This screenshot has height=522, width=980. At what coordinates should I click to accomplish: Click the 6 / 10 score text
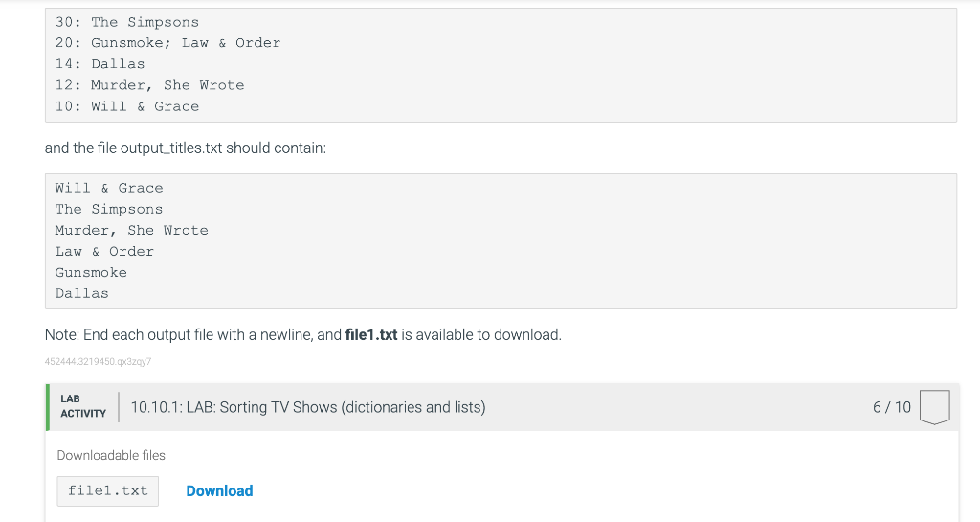[x=891, y=407]
